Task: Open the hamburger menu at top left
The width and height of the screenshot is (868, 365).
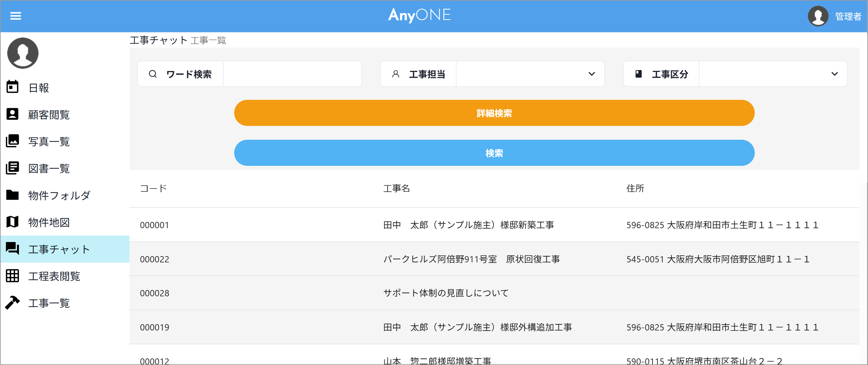Action: click(x=15, y=16)
